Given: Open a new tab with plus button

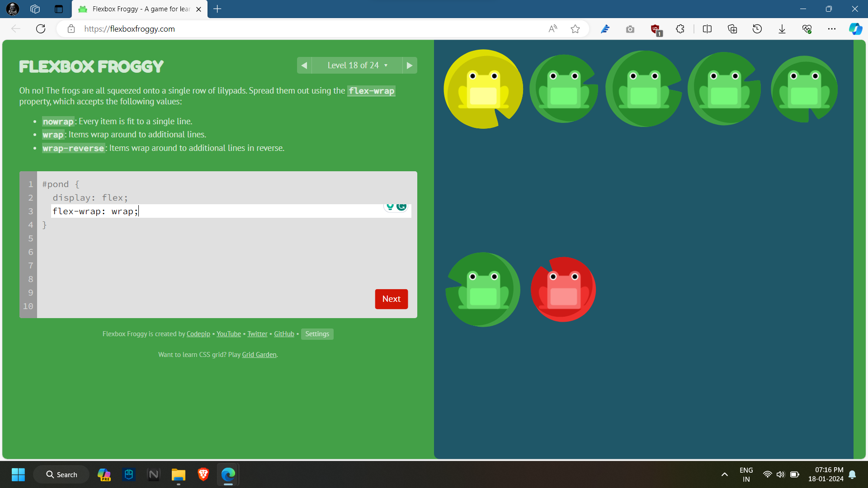Looking at the screenshot, I should tap(217, 9).
